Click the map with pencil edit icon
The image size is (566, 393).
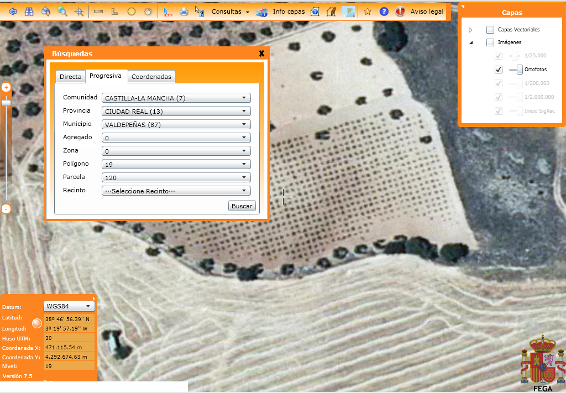[331, 12]
